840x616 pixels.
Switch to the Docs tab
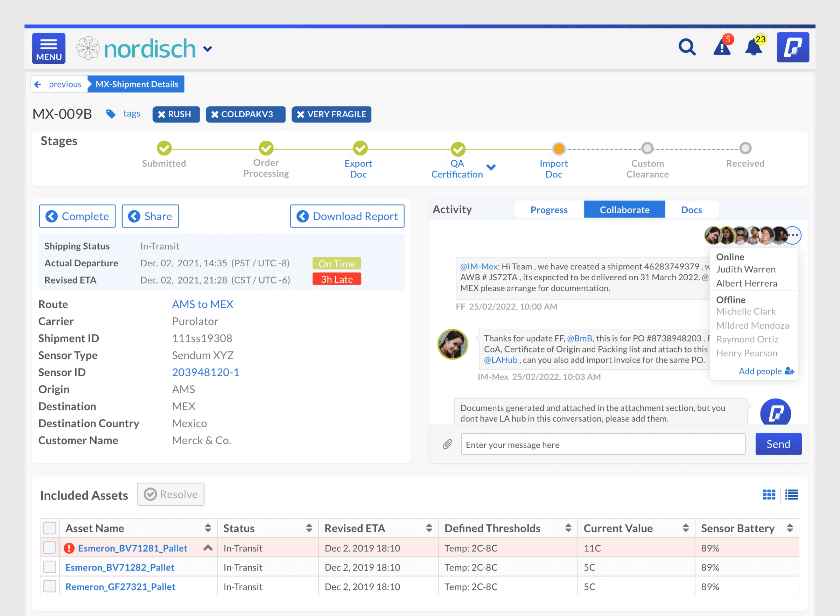point(692,210)
